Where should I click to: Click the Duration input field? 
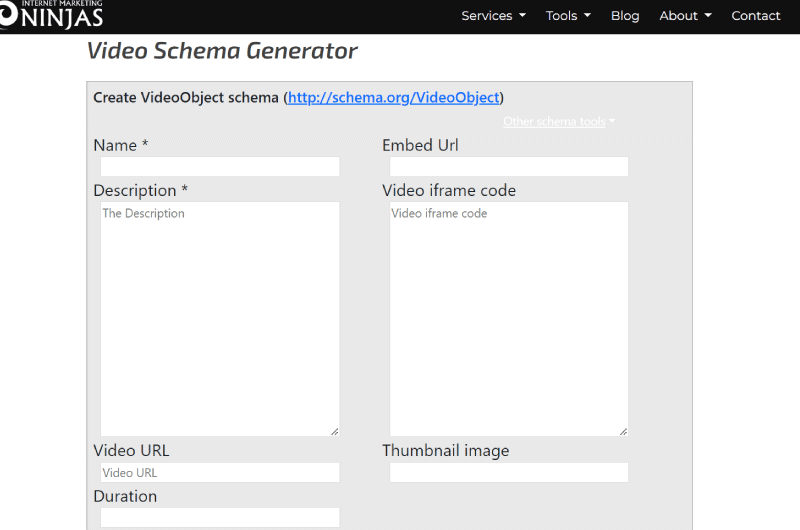tap(220, 517)
